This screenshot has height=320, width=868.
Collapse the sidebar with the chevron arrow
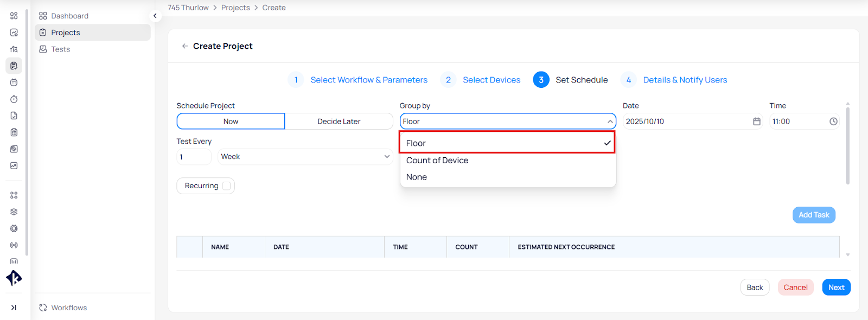click(x=155, y=16)
